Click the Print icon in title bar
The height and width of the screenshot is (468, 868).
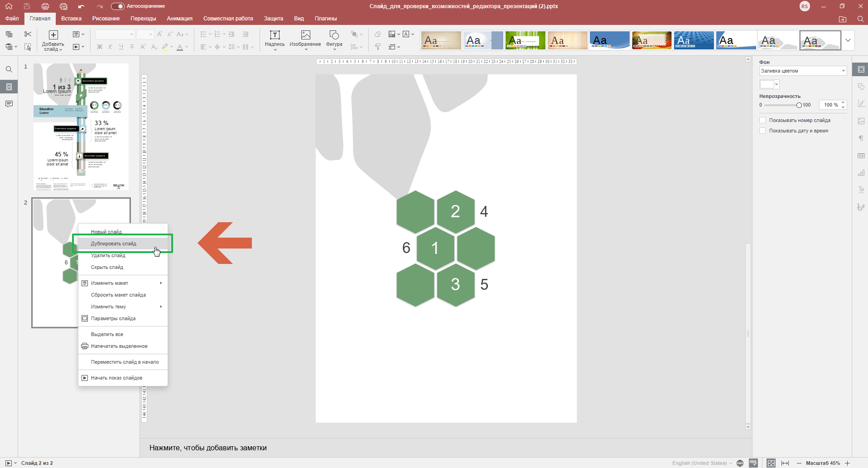(45, 6)
